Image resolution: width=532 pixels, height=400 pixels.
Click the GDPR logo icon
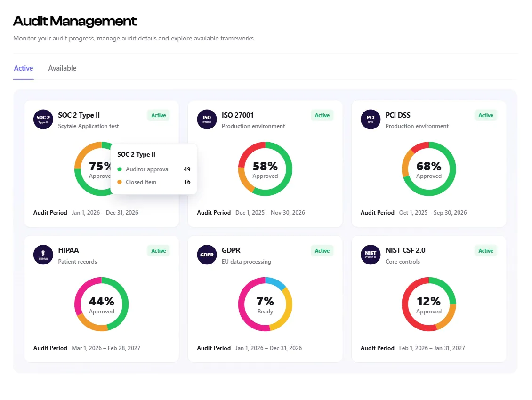coord(207,255)
